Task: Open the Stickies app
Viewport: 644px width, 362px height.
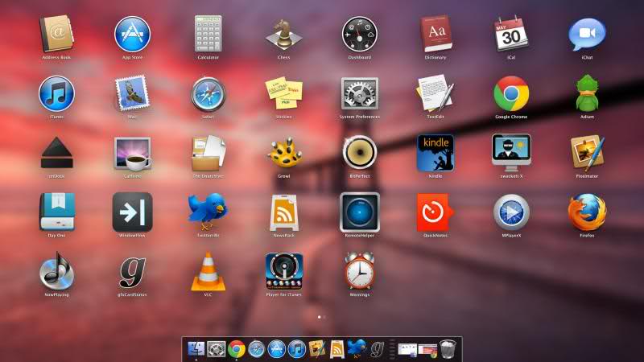Action: [284, 93]
